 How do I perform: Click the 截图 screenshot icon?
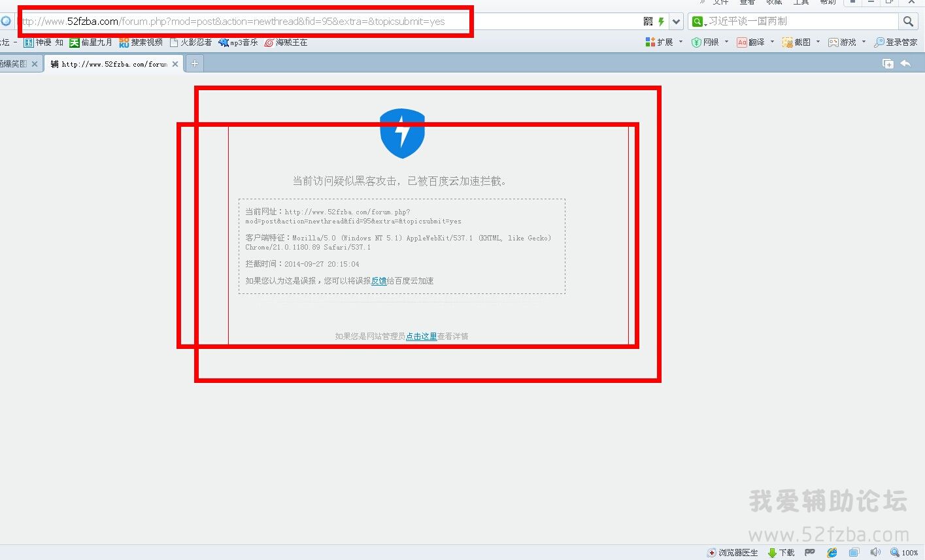788,42
